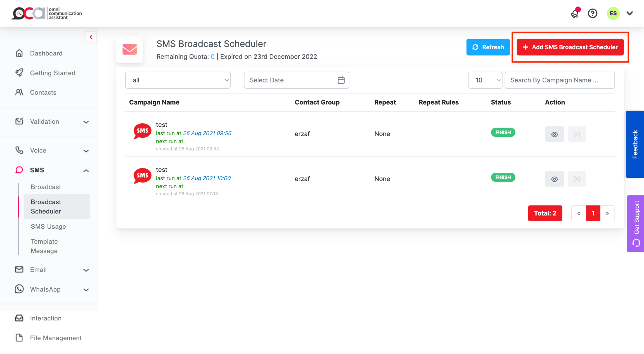Click the calendar icon in date field
This screenshot has height=354, width=644.
click(341, 80)
